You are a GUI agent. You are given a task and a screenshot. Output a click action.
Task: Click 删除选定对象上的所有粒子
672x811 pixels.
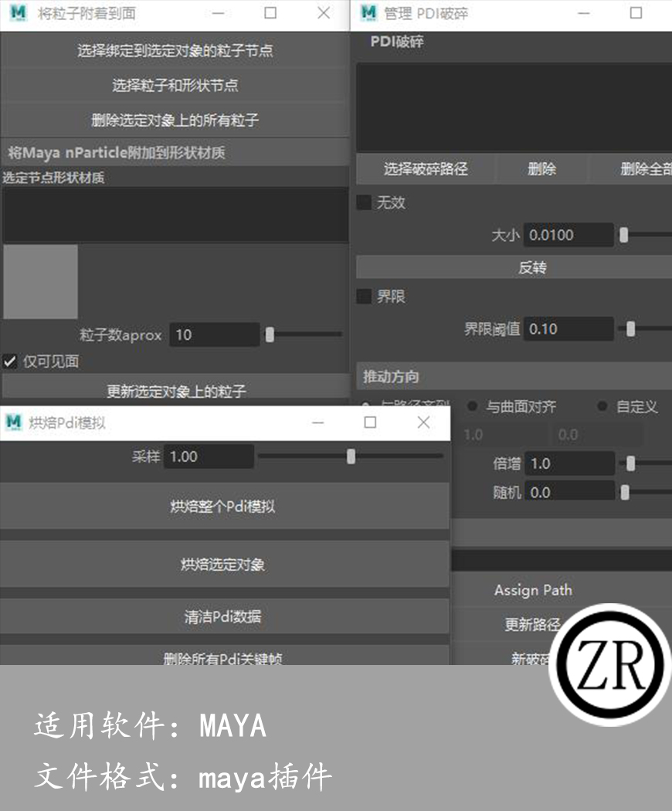pos(174,120)
